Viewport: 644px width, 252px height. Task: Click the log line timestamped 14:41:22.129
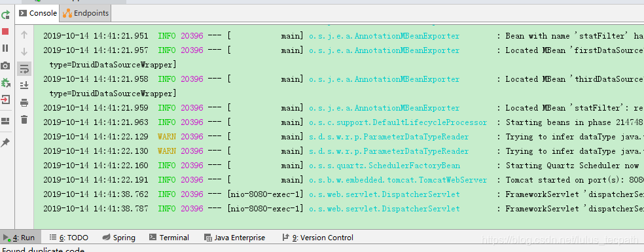344,137
